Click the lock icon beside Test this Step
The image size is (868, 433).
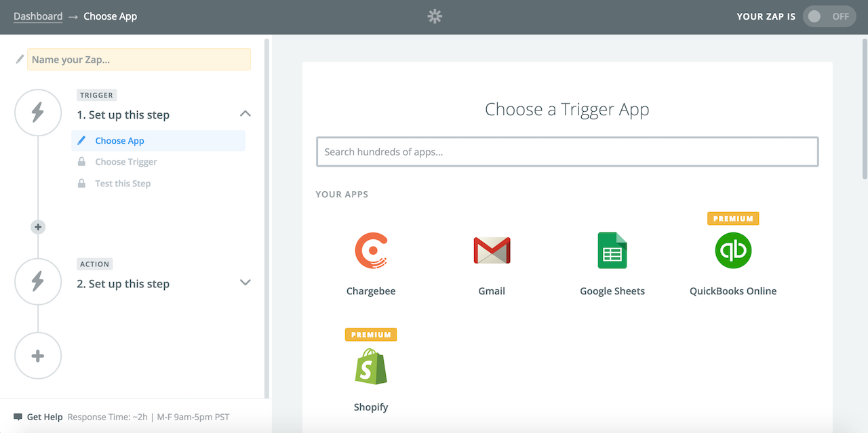pyautogui.click(x=81, y=184)
